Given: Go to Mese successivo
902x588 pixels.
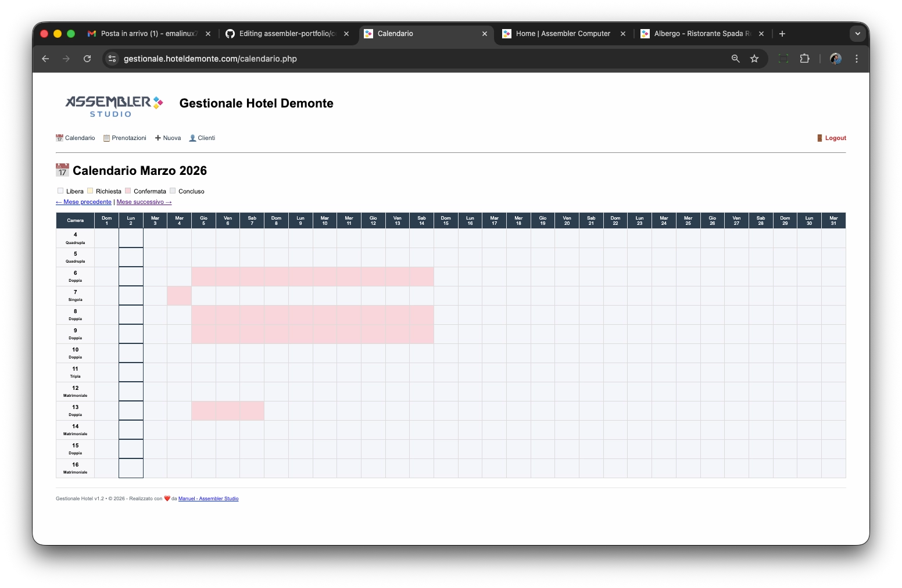Looking at the screenshot, I should pyautogui.click(x=144, y=202).
